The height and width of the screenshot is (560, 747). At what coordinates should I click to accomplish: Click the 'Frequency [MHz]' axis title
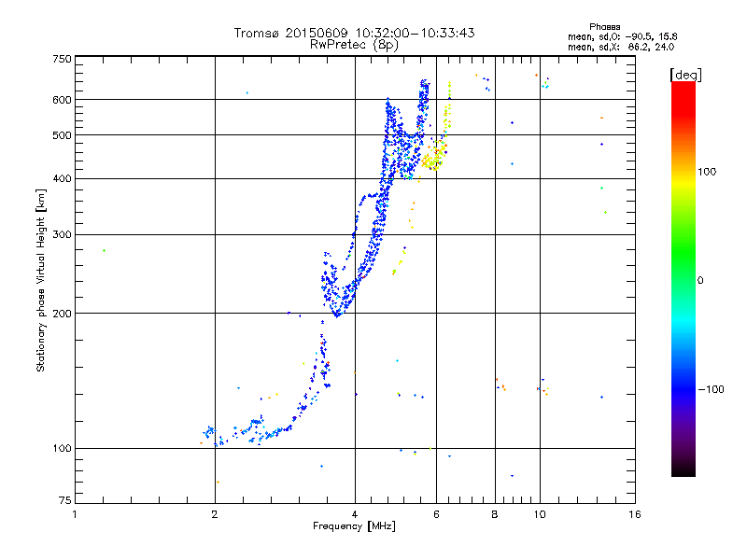click(354, 526)
